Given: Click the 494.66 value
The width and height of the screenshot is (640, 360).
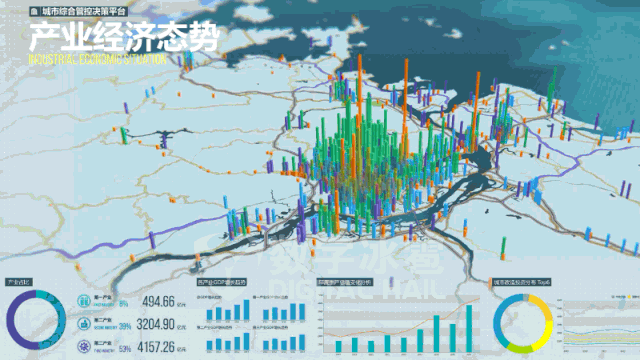Looking at the screenshot, I should [158, 302].
